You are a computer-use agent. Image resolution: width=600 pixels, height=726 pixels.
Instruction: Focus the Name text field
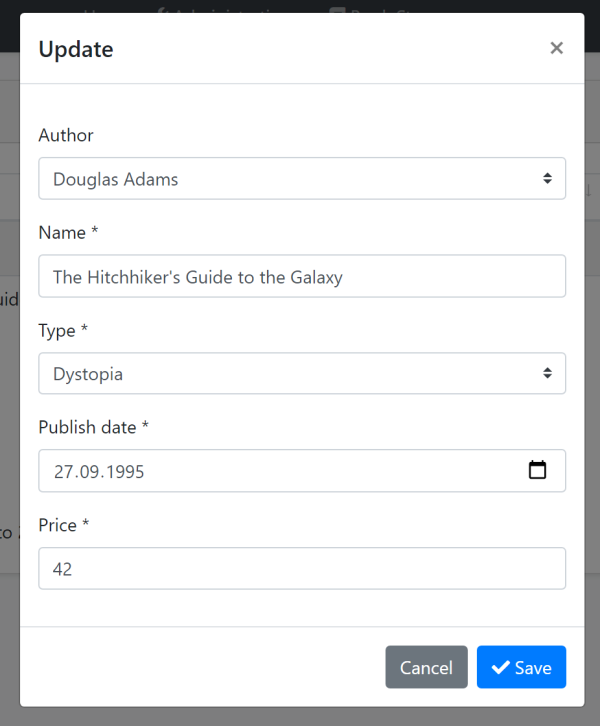300,276
